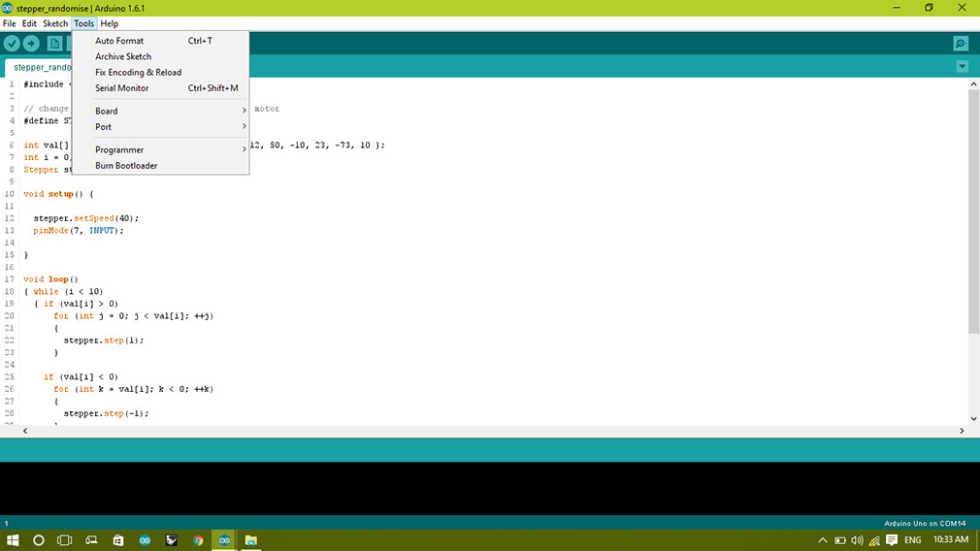
Task: Show hidden system tray icons chevron
Action: tap(823, 540)
